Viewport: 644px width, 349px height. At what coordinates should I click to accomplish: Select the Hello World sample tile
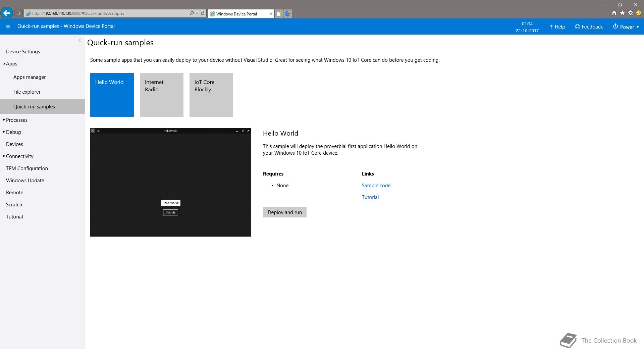tap(112, 95)
